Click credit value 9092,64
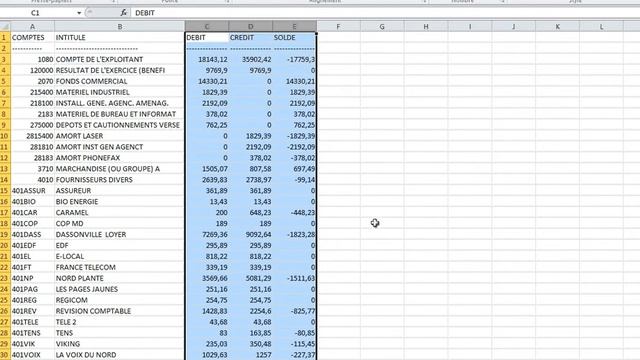This screenshot has width=640, height=360. coord(251,234)
